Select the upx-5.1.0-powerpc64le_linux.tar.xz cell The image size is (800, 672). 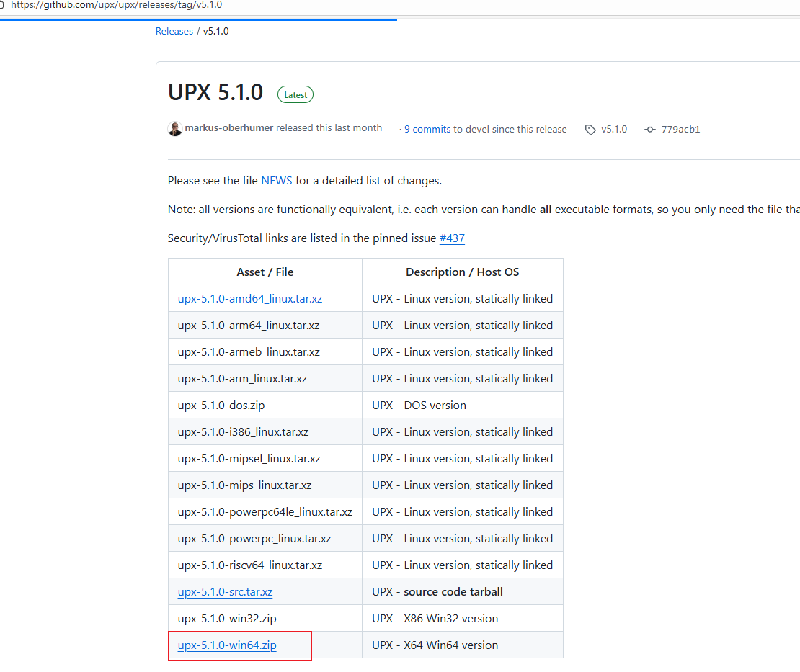pos(265,512)
